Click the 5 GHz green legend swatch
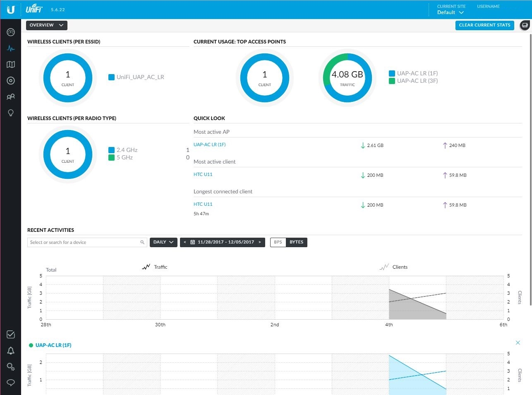The height and width of the screenshot is (395, 532). (x=111, y=157)
